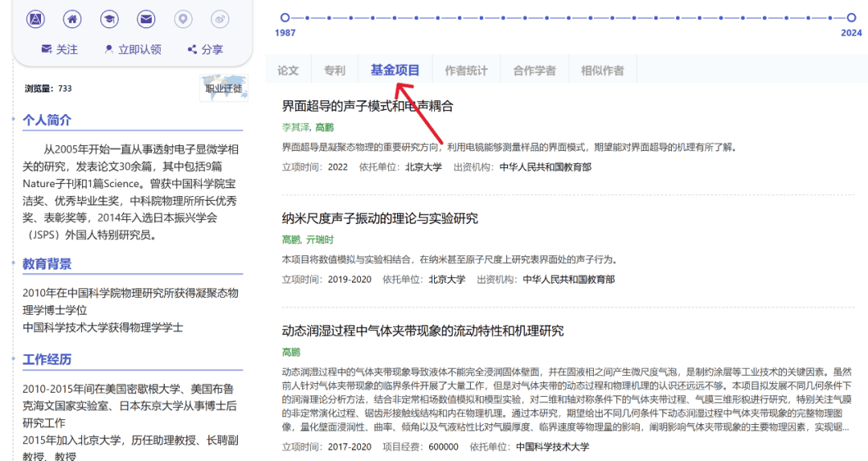
Task: Click the graduation cap scholar icon
Action: click(x=109, y=18)
